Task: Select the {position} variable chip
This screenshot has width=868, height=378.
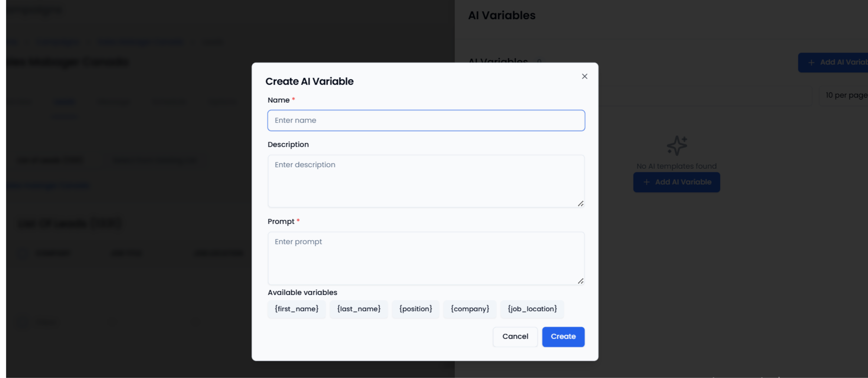Action: (x=415, y=309)
